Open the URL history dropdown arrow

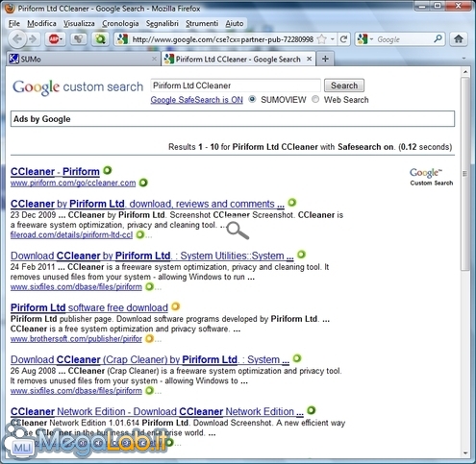click(x=333, y=39)
